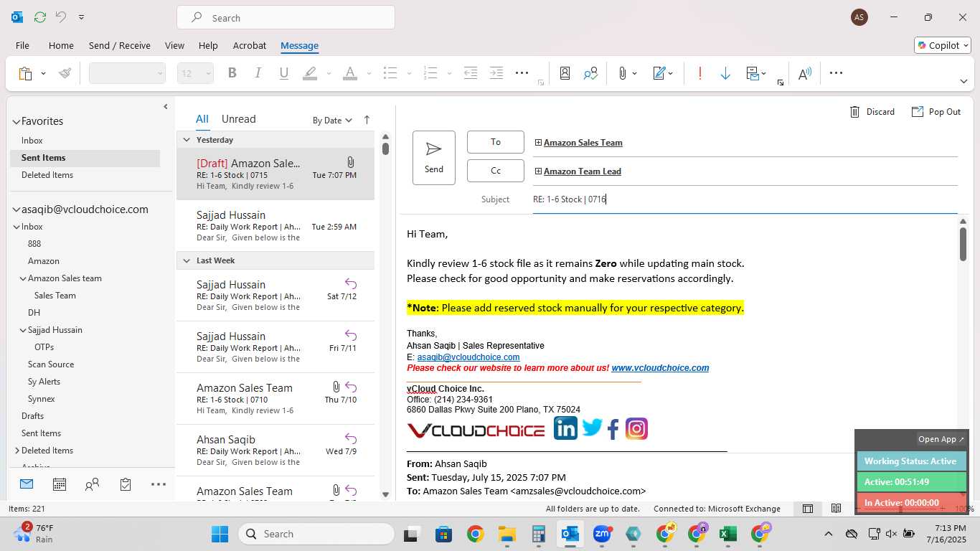Viewport: 980px width, 551px height.
Task: Open Excel from the taskbar
Action: point(728,534)
